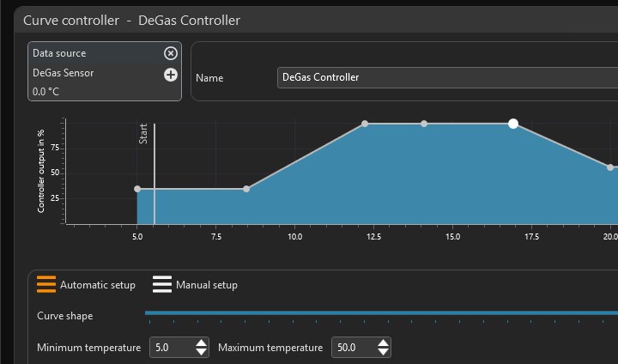Select the DeGas Sensor source entry
The image size is (618, 364).
point(64,73)
